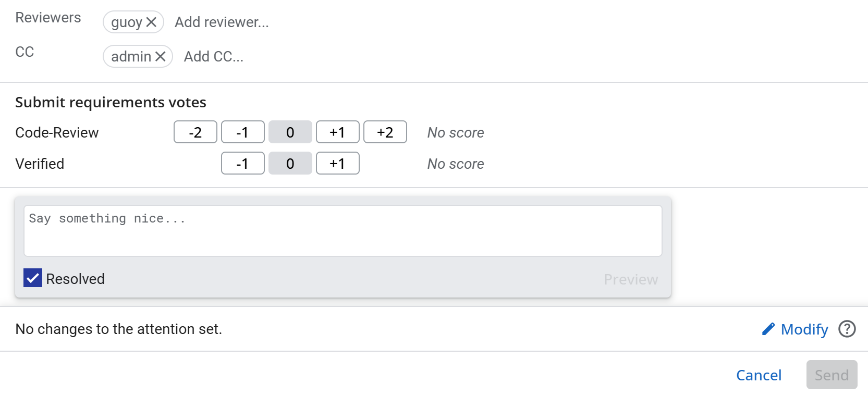Focus the 'Say something nice' comment box
The height and width of the screenshot is (396, 868).
pyautogui.click(x=343, y=230)
